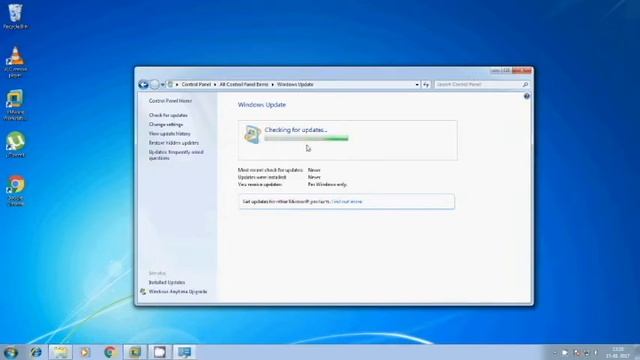Image resolution: width=640 pixels, height=360 pixels.
Task: Open the address bar history dropdown arrow
Action: tap(417, 84)
